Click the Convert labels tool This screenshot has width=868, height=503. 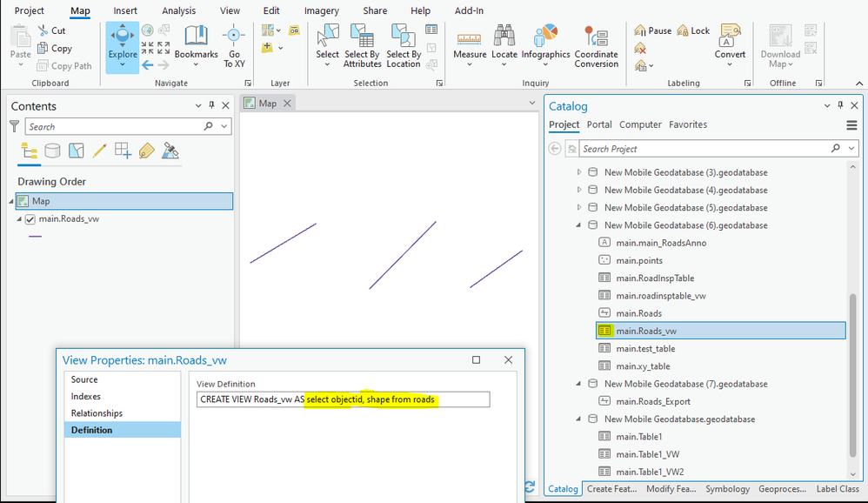click(x=730, y=46)
